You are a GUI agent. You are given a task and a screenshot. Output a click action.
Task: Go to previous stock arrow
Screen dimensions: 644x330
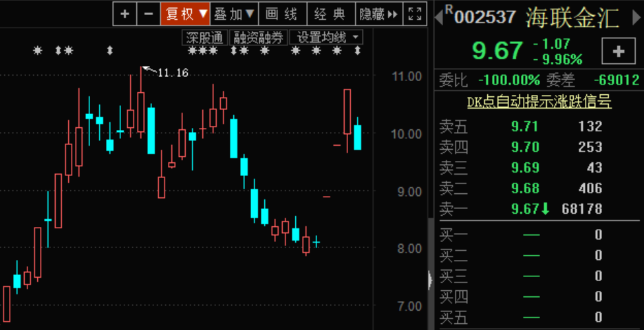[x=438, y=17]
